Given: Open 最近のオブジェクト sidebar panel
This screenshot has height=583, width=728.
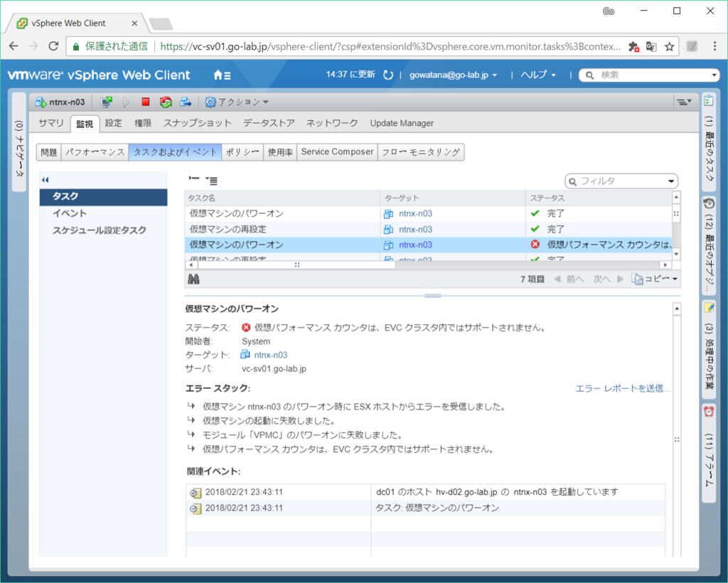Looking at the screenshot, I should tap(709, 245).
